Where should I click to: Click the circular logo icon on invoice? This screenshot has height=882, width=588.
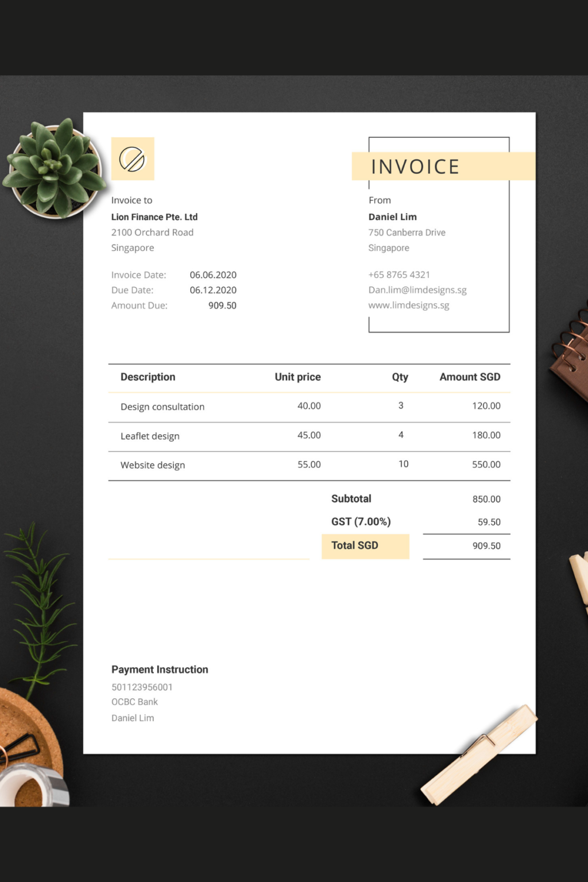133,159
